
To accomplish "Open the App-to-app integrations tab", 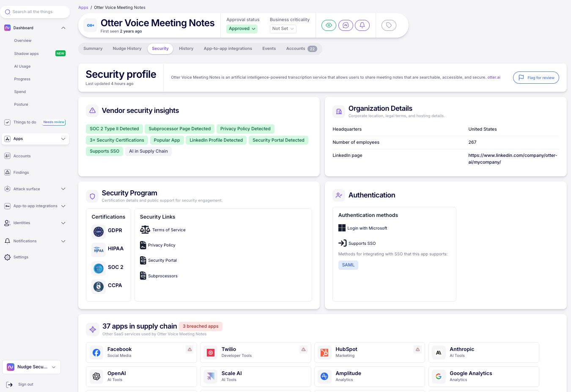I will pos(228,49).
